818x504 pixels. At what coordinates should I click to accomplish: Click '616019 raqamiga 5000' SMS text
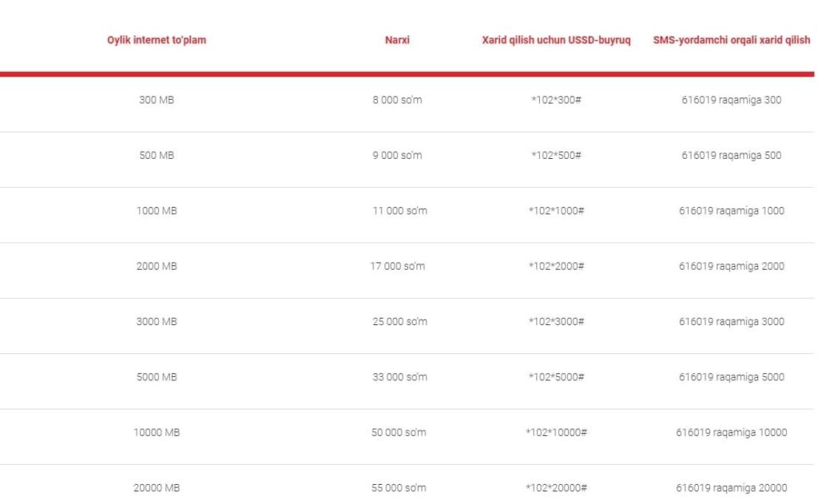tap(731, 377)
